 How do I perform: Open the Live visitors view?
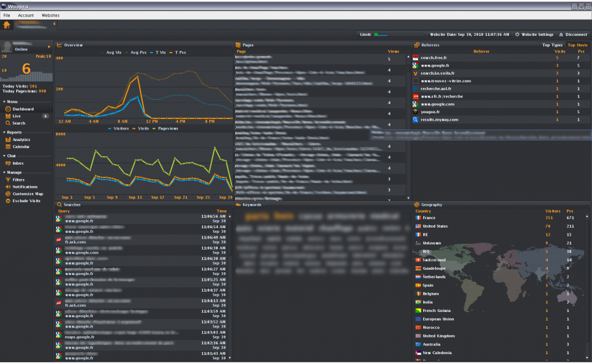tap(16, 116)
